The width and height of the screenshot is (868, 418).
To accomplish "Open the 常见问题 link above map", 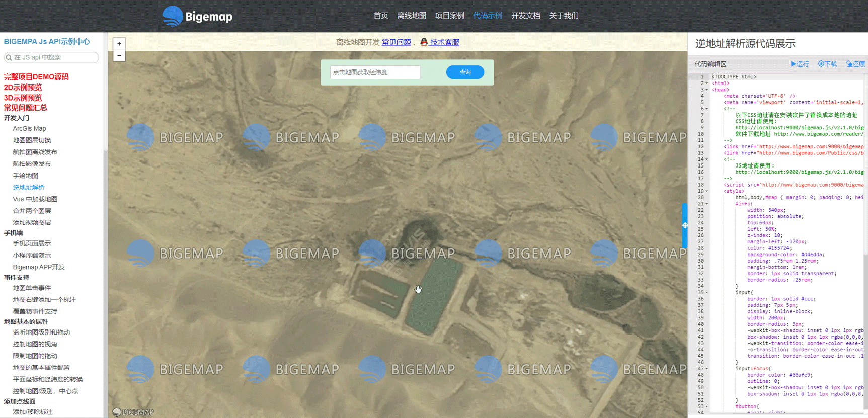I will (396, 42).
